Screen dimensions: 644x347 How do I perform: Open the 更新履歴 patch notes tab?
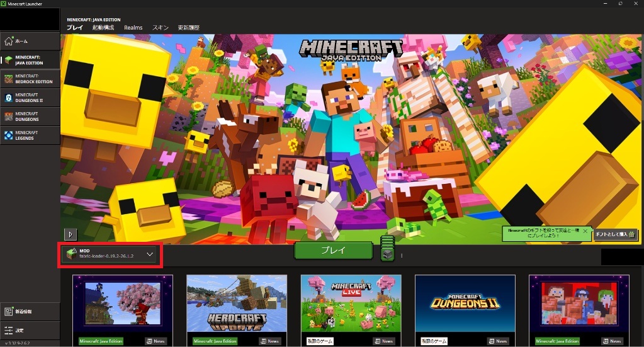[188, 28]
